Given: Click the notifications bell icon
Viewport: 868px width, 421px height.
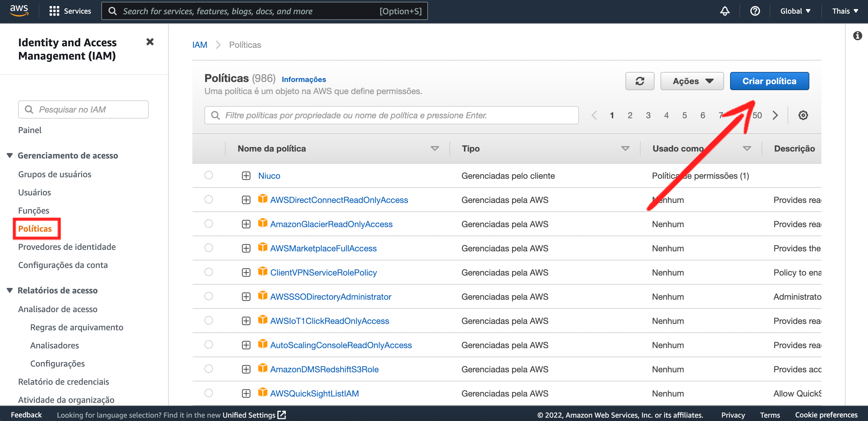Looking at the screenshot, I should click(x=724, y=11).
